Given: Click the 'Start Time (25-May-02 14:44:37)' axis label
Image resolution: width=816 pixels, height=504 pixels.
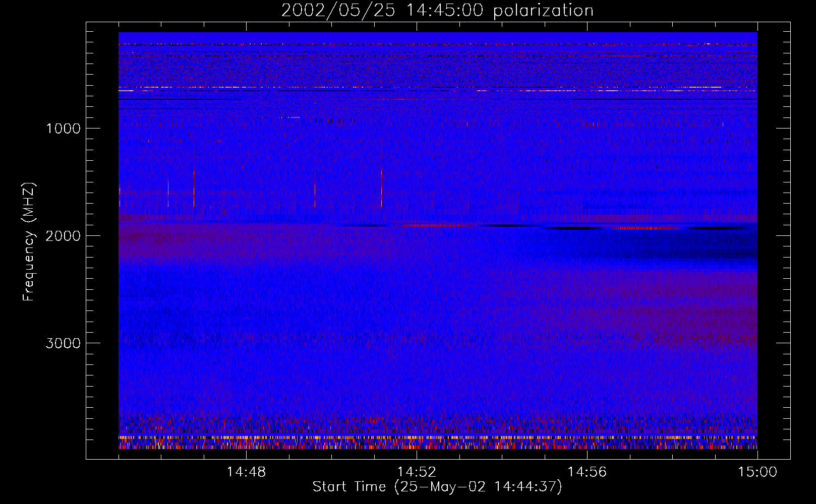Looking at the screenshot, I should [x=437, y=487].
